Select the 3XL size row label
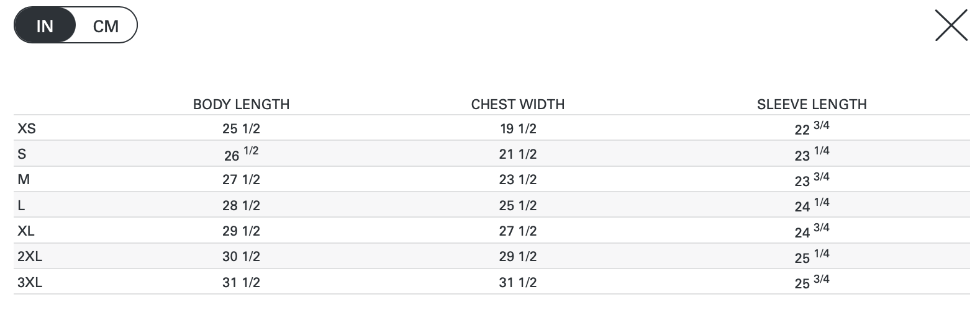Image resolution: width=980 pixels, height=315 pixels. coord(30,282)
